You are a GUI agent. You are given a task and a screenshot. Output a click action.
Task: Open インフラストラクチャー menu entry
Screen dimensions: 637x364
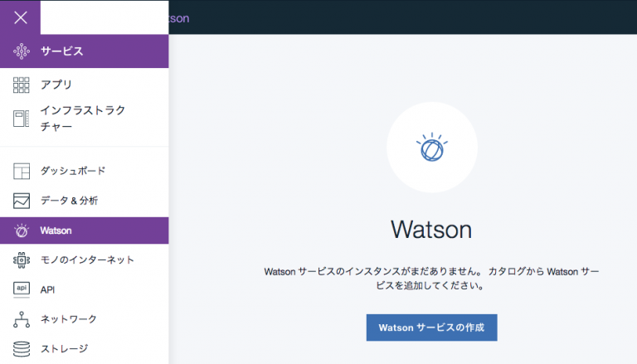click(82, 119)
